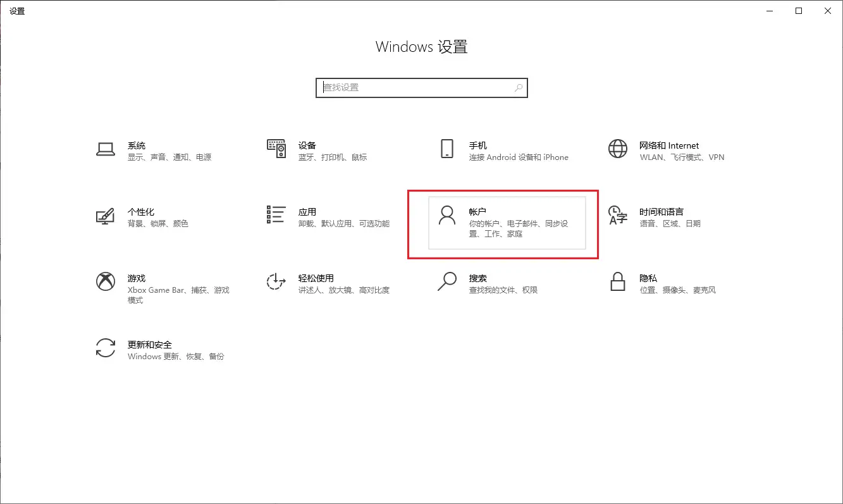Open the 搜索 magnifier category icon

[x=447, y=281]
